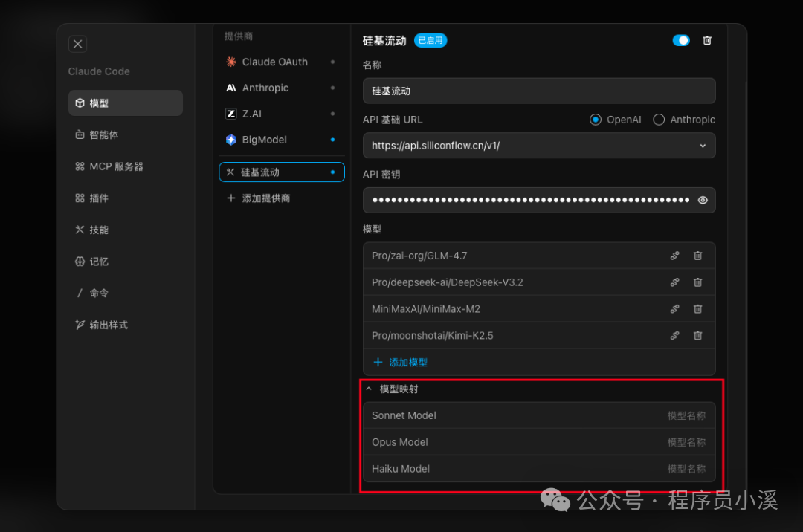Image resolution: width=803 pixels, height=532 pixels.
Task: Reveal the API 密钥 with the eye icon
Action: (702, 200)
